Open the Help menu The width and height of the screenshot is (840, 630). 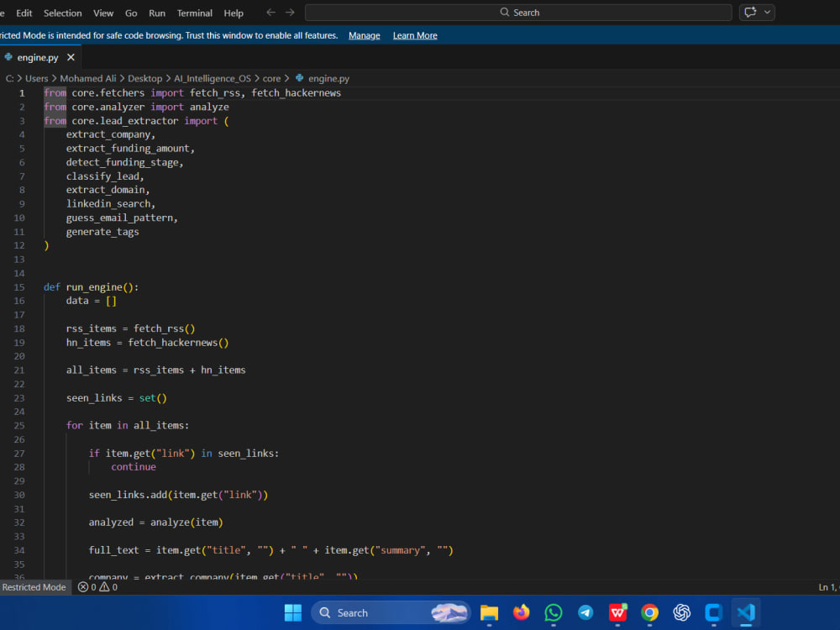(x=234, y=13)
